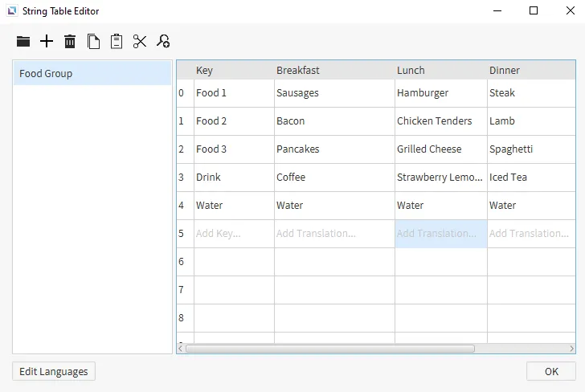Viewport: 585px width, 392px height.
Task: Click the scrollbar right arrow
Action: 571,349
